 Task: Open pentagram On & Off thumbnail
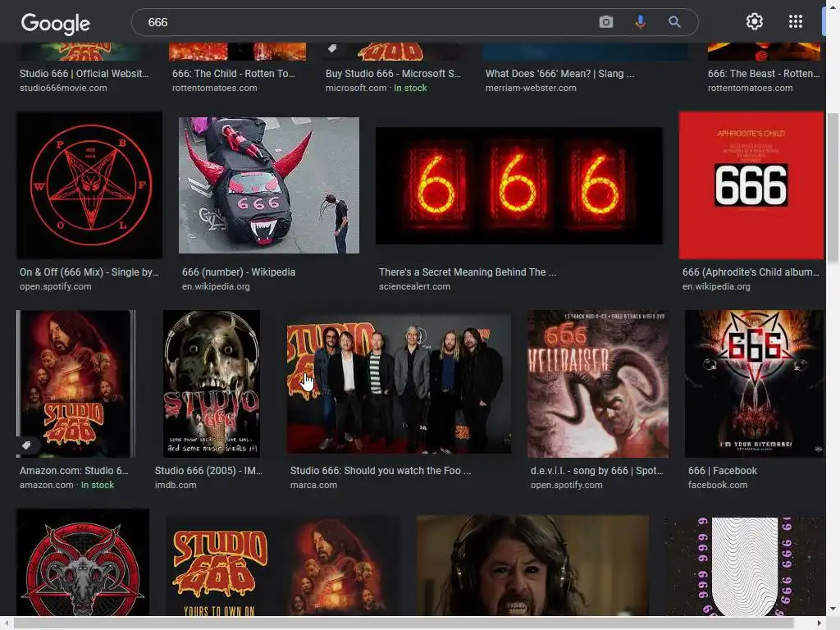pos(89,185)
